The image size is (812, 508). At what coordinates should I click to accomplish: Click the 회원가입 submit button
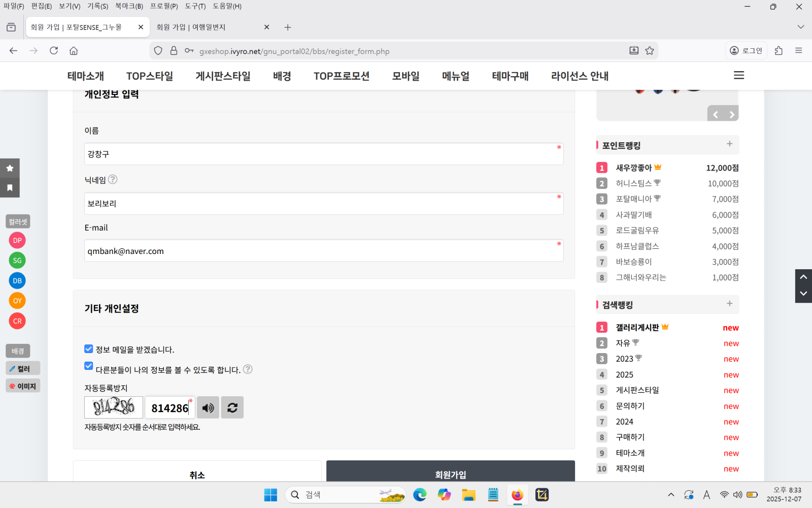pyautogui.click(x=450, y=473)
